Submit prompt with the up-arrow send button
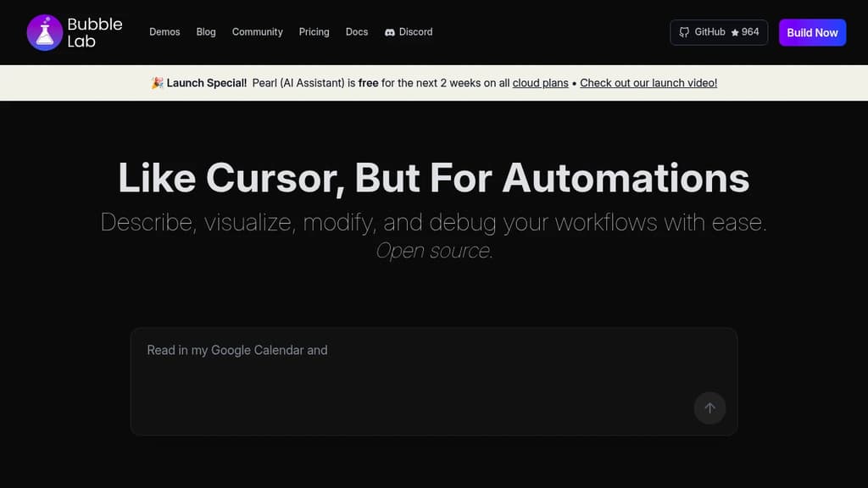Screen dimensions: 868x488 point(709,408)
